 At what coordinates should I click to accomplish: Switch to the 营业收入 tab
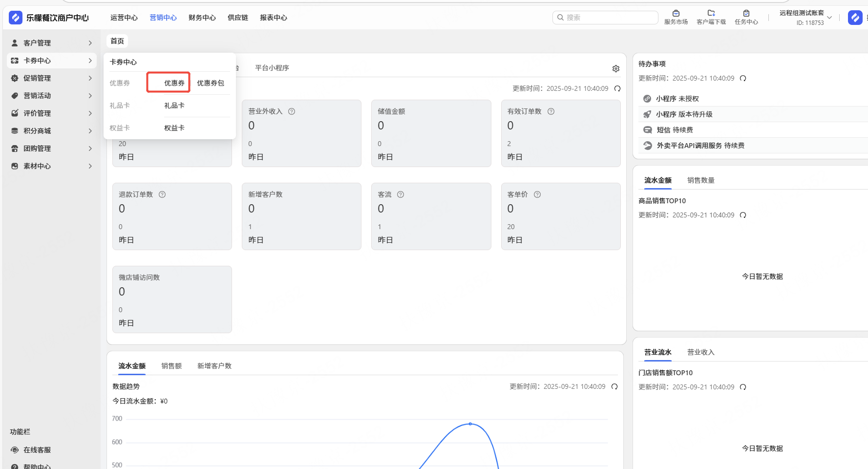point(701,352)
